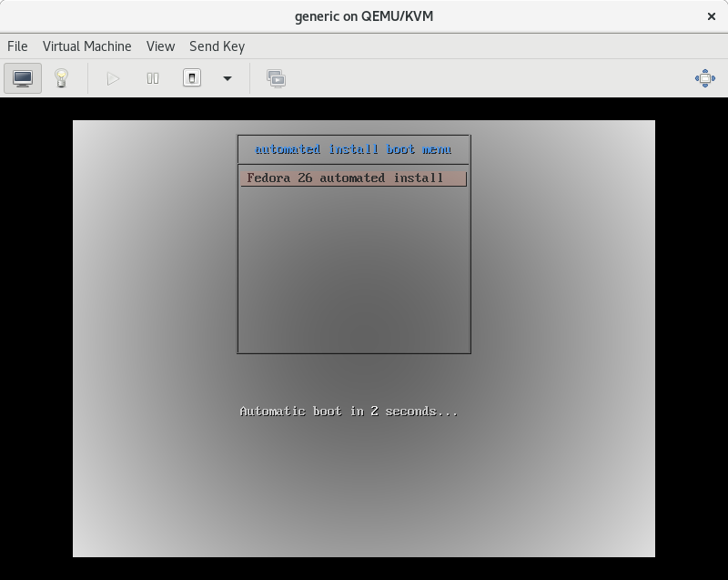Open the View menu

(161, 46)
